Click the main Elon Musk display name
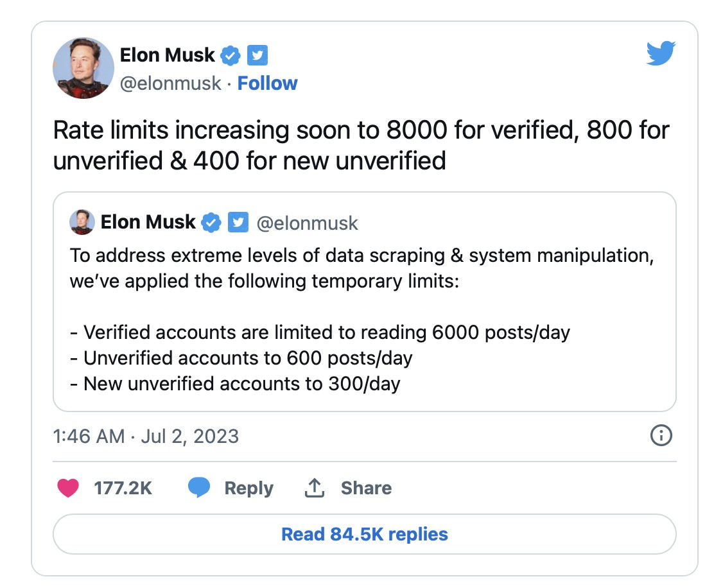The image size is (723, 588). tap(167, 55)
